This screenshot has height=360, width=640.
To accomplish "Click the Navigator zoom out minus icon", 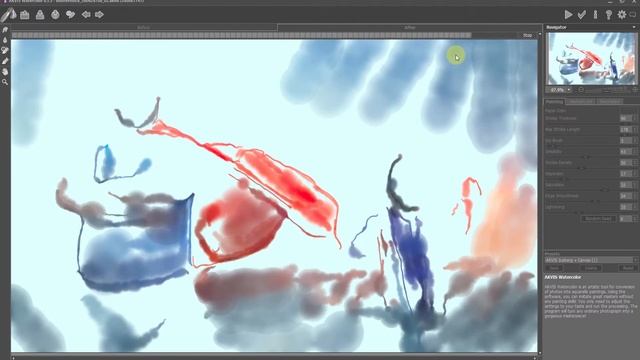I will point(581,90).
